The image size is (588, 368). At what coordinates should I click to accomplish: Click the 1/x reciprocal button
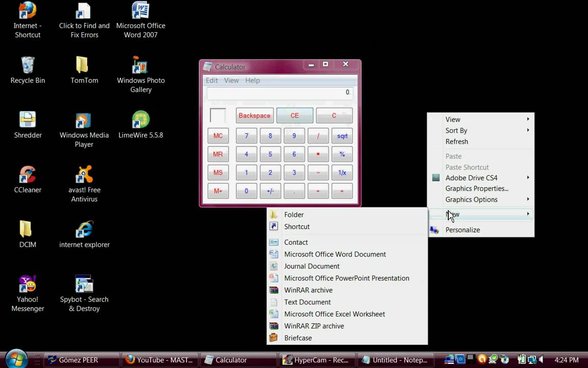342,173
